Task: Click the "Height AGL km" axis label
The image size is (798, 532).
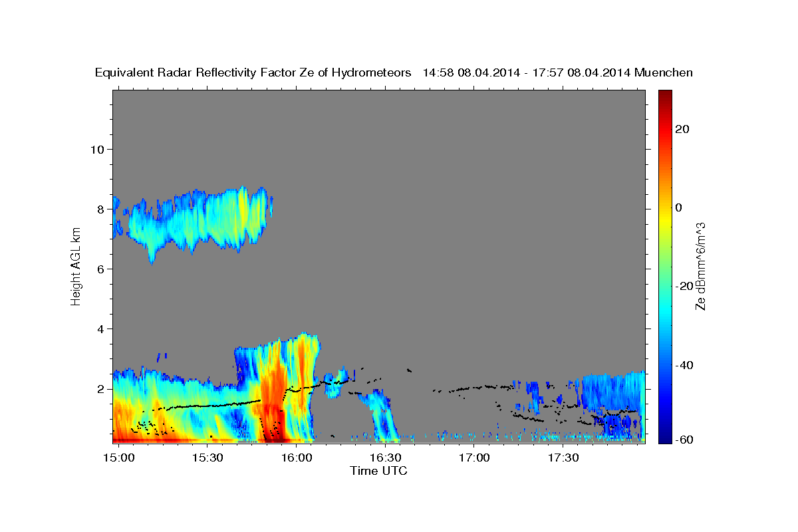Action: (x=76, y=267)
